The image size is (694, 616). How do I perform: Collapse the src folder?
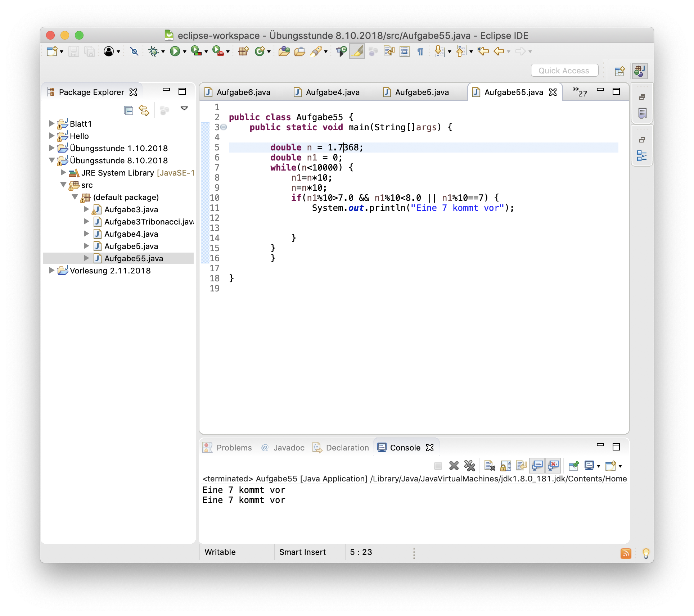pos(63,185)
